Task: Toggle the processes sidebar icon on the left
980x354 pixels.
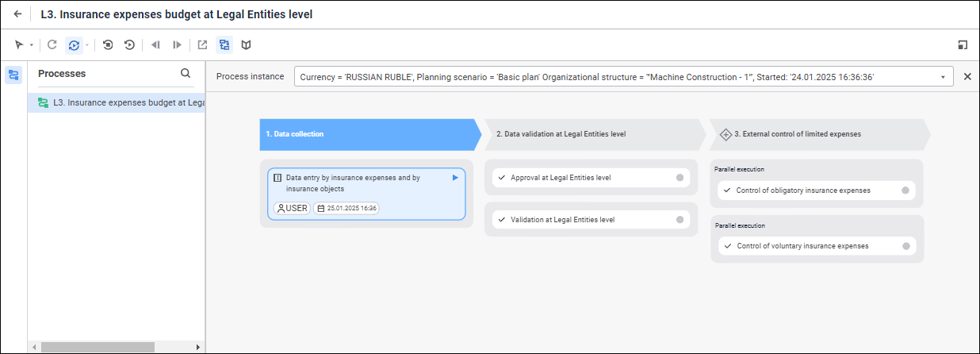Action: (13, 75)
